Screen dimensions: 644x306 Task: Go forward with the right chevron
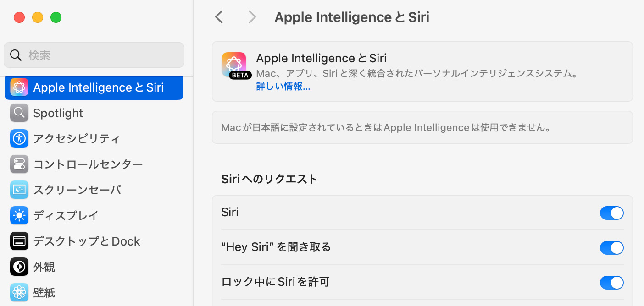tap(252, 17)
